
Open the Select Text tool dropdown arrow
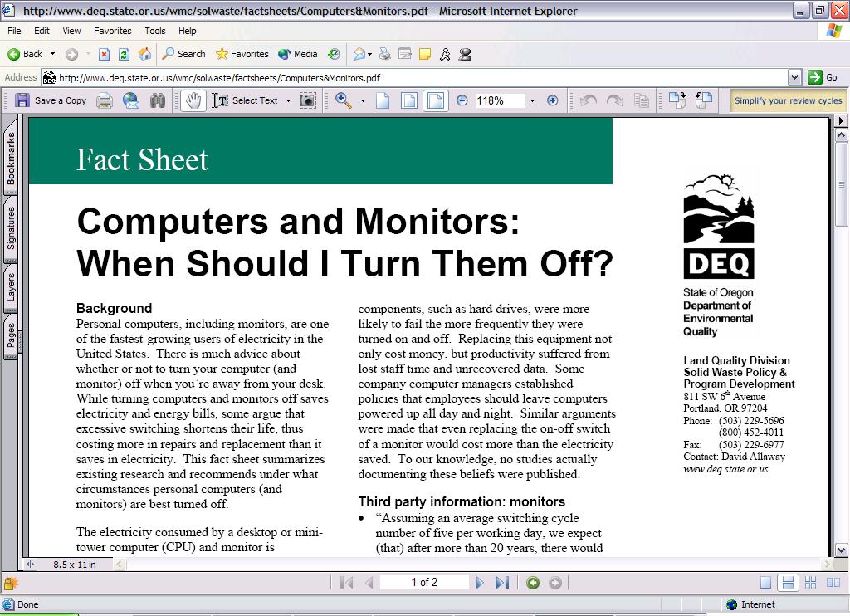tap(288, 100)
